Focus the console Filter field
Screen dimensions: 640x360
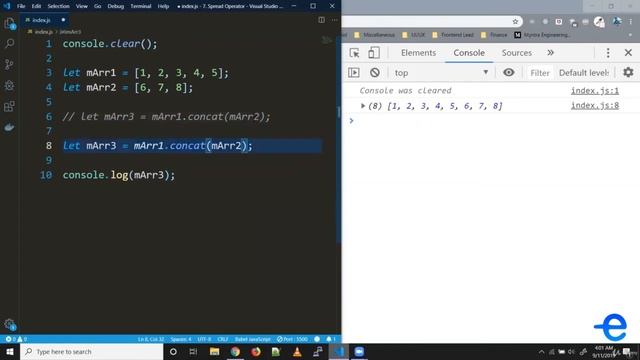(x=540, y=73)
